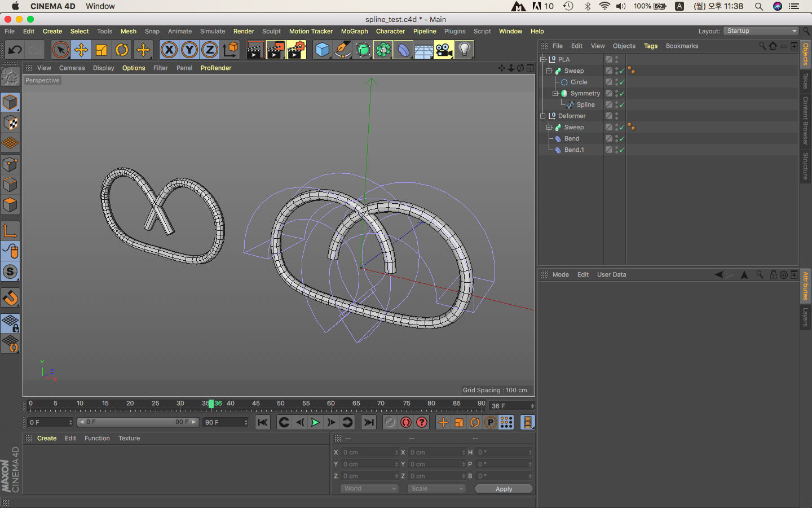Collapse the PLA null object
The width and height of the screenshot is (812, 508).
[543, 59]
